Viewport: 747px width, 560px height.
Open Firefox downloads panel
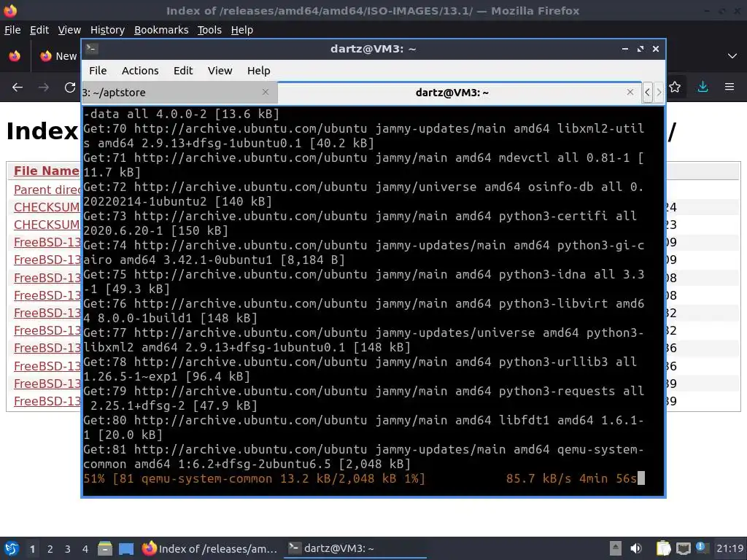703,87
